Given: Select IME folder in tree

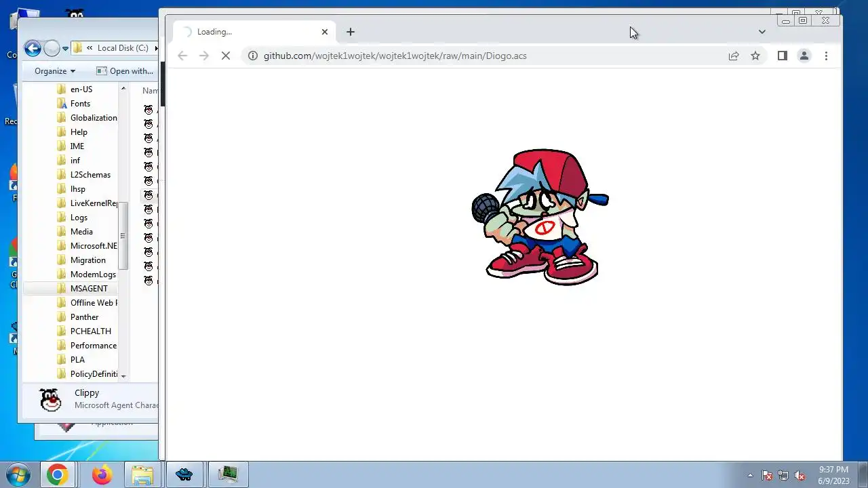Looking at the screenshot, I should 77,146.
